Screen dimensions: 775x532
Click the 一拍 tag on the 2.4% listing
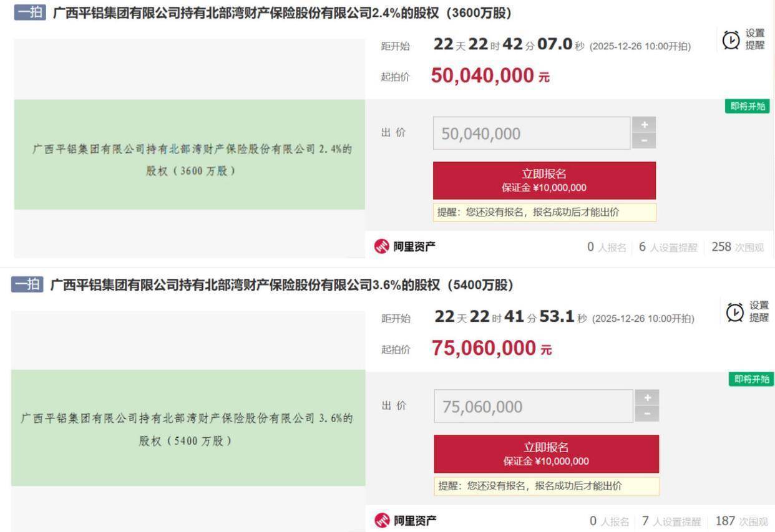pos(30,13)
